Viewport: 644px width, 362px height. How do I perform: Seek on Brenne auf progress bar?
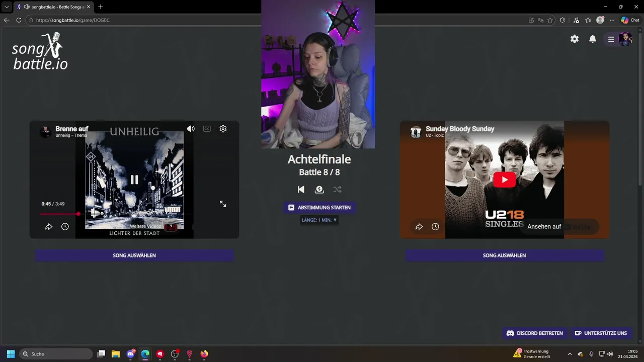pyautogui.click(x=134, y=214)
